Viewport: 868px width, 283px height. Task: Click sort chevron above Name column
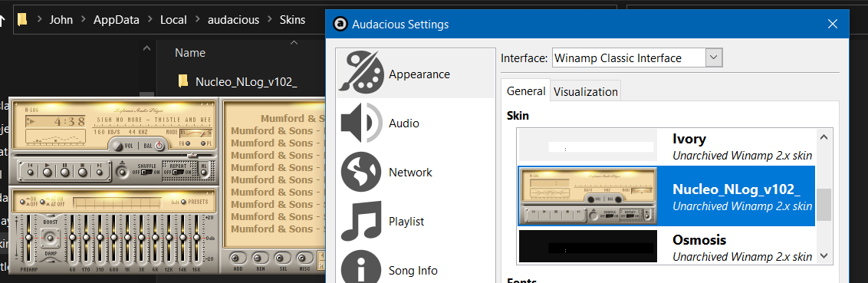click(294, 42)
